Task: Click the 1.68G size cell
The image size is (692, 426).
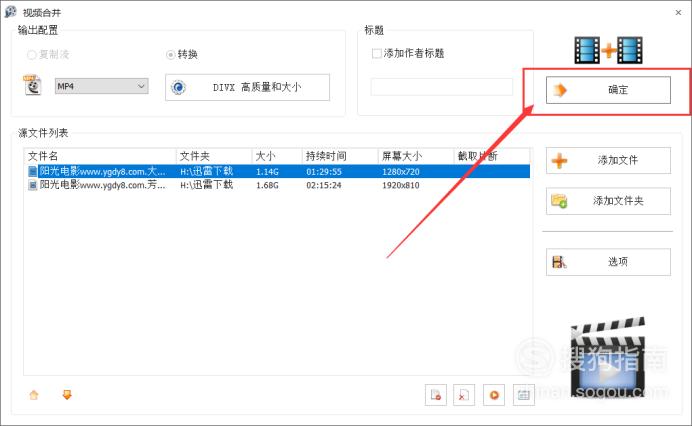Action: click(267, 185)
